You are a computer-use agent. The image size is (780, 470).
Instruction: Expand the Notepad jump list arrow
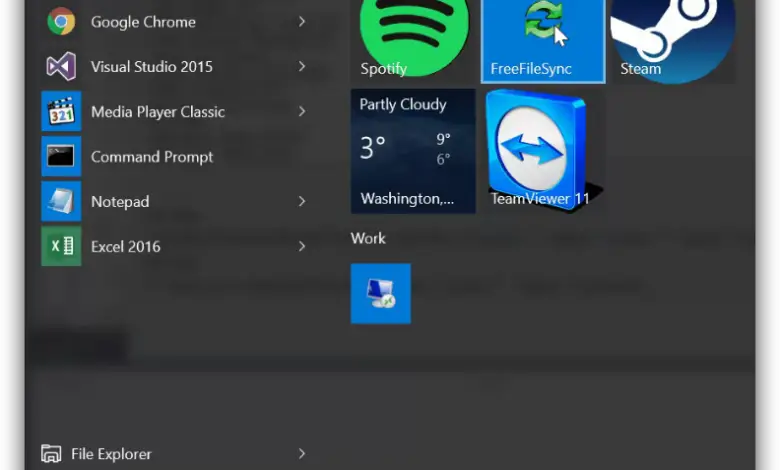click(301, 201)
